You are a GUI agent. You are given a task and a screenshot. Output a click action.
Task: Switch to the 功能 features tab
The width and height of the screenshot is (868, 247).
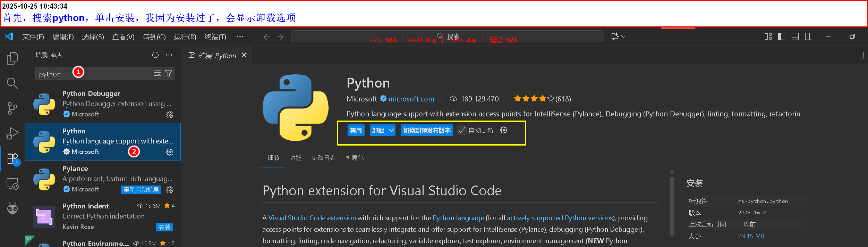296,158
